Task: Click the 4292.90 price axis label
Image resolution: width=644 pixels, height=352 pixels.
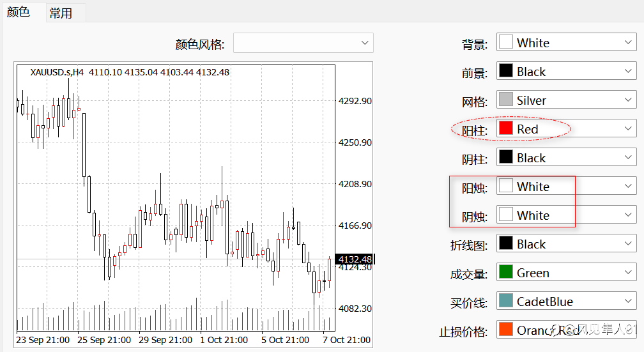Action: [355, 101]
